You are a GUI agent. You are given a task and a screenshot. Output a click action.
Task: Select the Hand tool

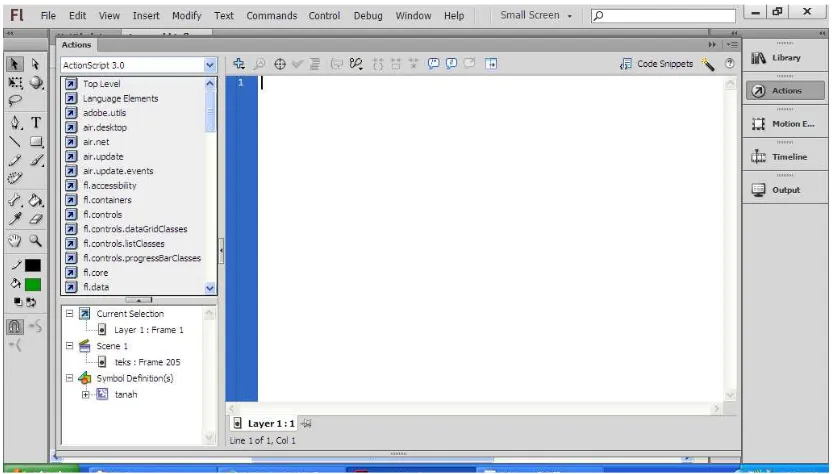pos(15,241)
